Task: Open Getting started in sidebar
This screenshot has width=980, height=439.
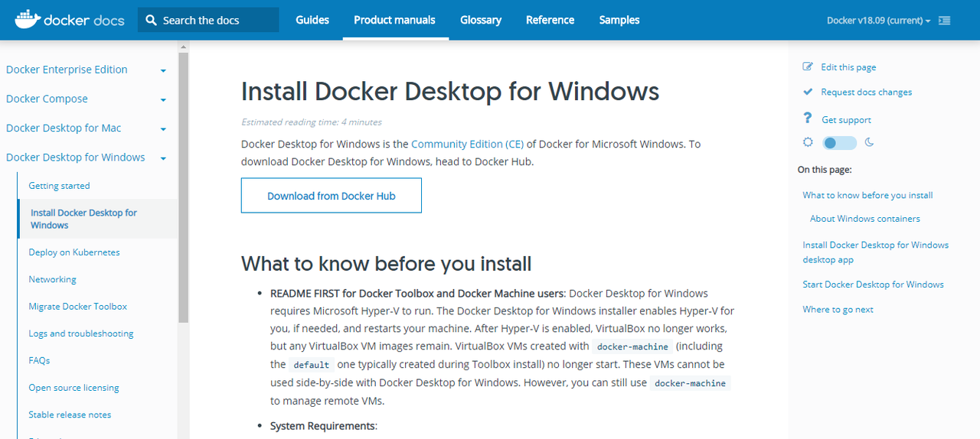Action: (59, 186)
